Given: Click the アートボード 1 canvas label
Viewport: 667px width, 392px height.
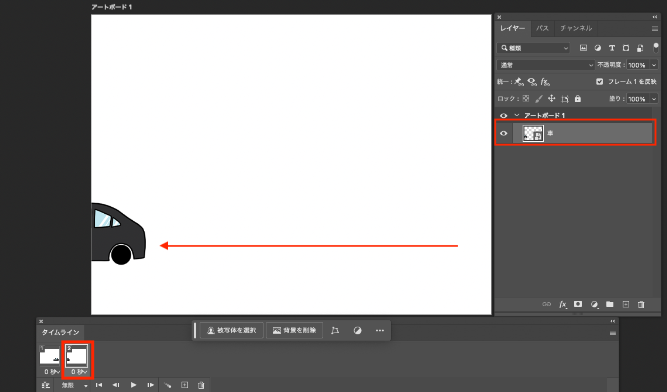Looking at the screenshot, I should click(112, 7).
